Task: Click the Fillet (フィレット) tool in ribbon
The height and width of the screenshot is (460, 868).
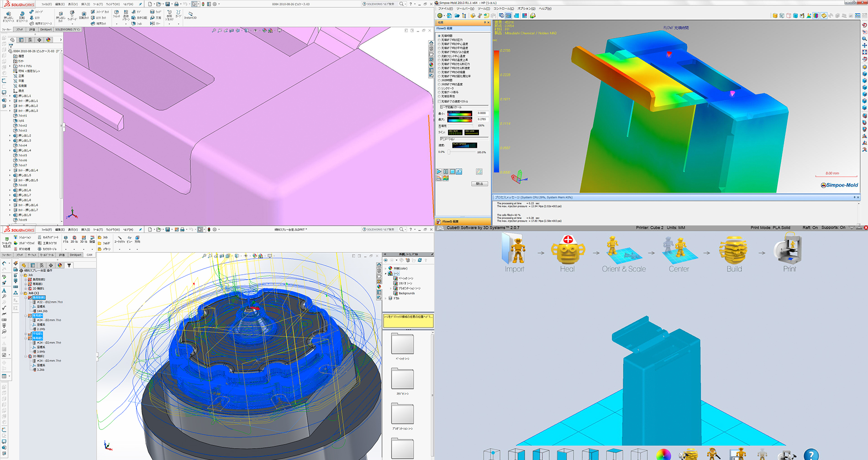Action: (x=116, y=14)
